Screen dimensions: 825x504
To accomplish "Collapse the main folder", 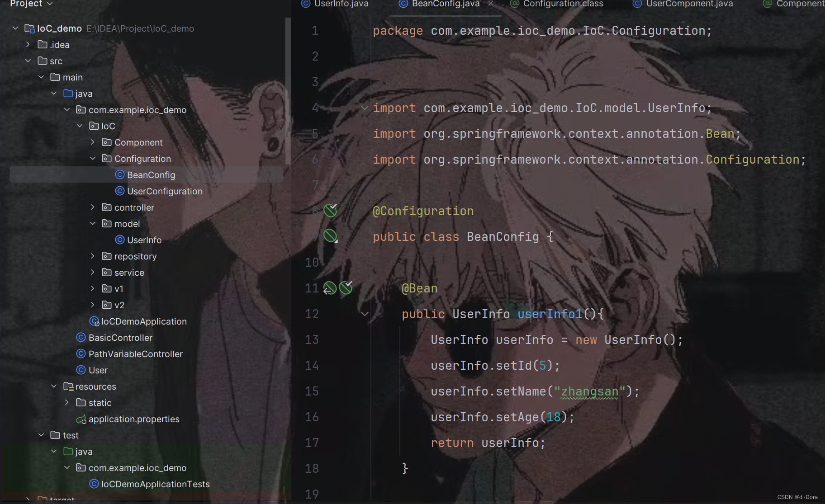I will pyautogui.click(x=41, y=77).
